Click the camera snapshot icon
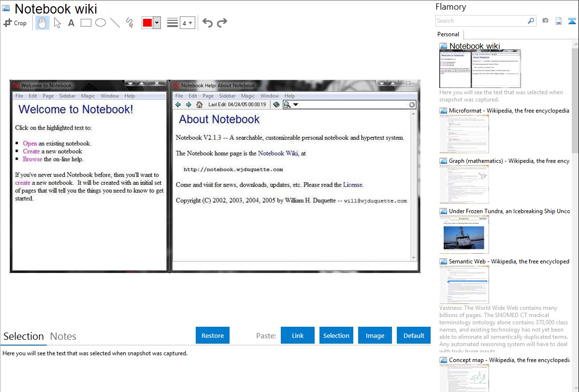579x392 pixels. pos(545,21)
